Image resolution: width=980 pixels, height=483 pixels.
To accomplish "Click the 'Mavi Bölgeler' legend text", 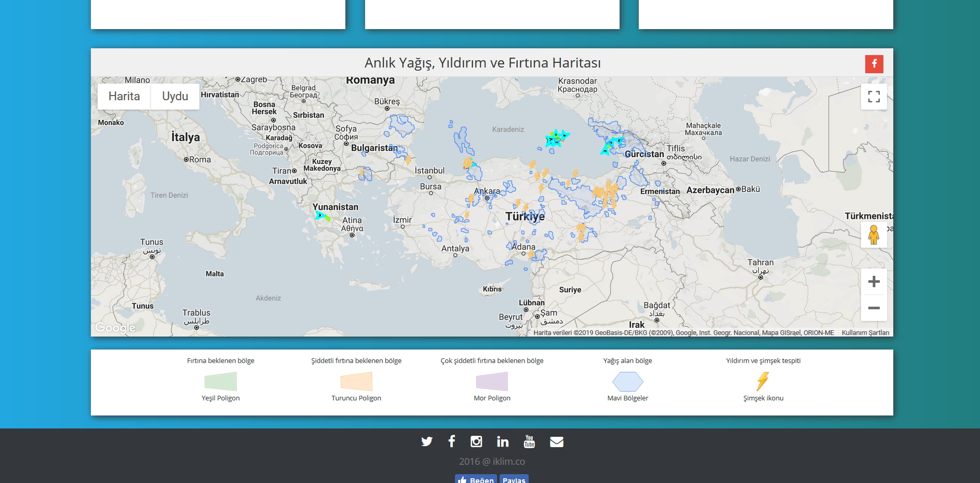I will pyautogui.click(x=628, y=398).
